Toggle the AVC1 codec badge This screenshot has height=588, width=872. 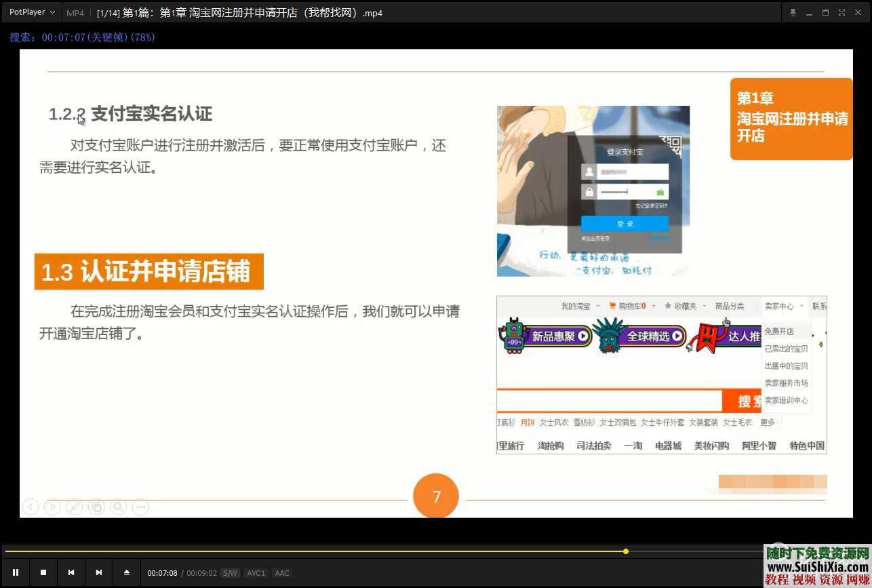pyautogui.click(x=256, y=573)
